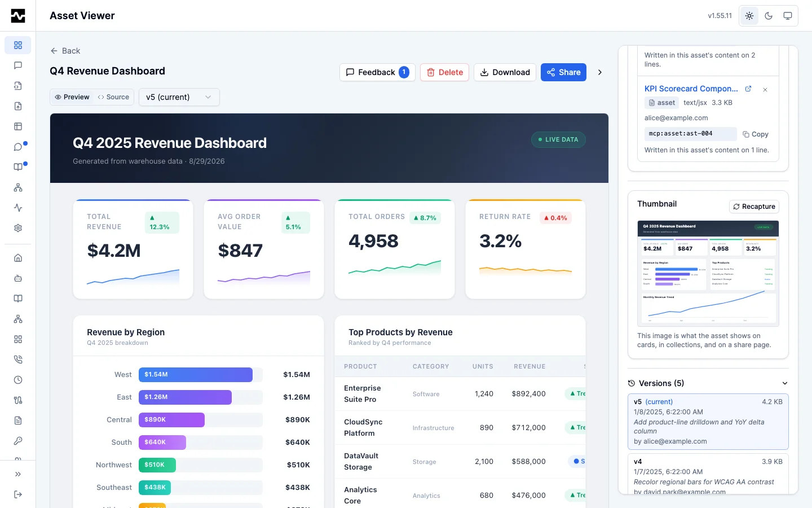Open the Feedback button
The height and width of the screenshot is (508, 812).
377,72
